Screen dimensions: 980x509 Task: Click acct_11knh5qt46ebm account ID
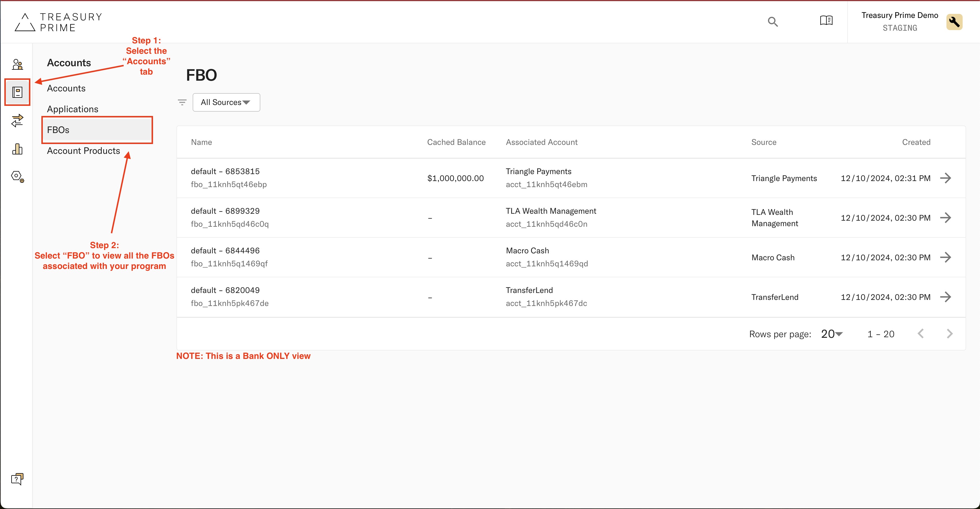pos(546,185)
